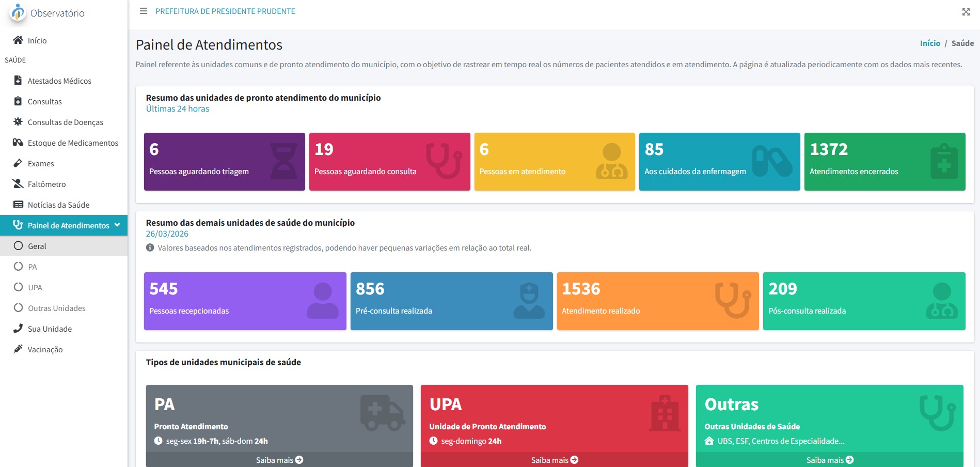Open Estoque de Medicamentos in sidebar
The width and height of the screenshot is (980, 467).
tap(73, 143)
